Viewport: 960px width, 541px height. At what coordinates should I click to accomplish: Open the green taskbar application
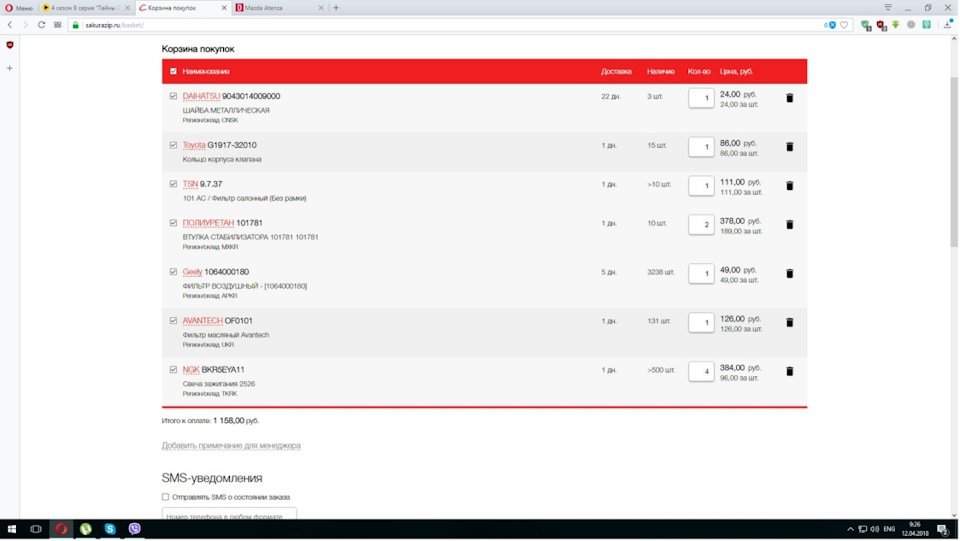pyautogui.click(x=86, y=529)
